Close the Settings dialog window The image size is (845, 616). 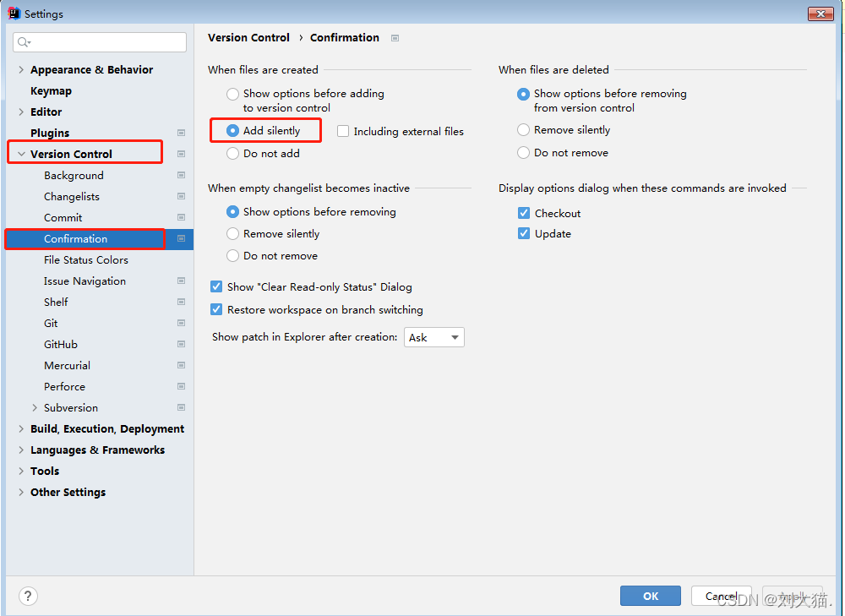(x=820, y=14)
